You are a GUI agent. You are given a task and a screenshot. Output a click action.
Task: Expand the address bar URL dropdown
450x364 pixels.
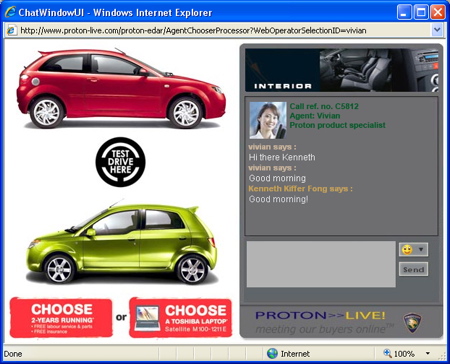pos(437,30)
